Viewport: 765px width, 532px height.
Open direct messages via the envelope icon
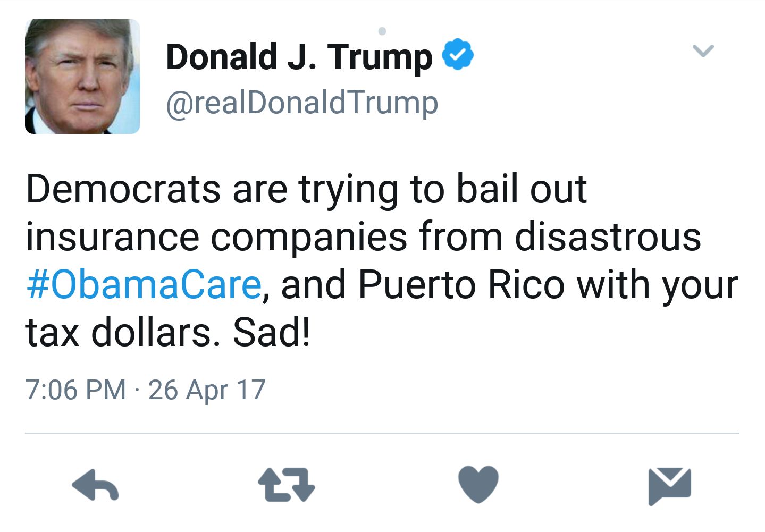pos(669,484)
